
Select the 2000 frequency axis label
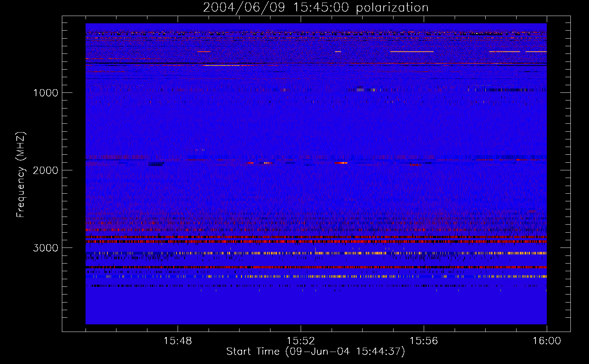tap(46, 170)
